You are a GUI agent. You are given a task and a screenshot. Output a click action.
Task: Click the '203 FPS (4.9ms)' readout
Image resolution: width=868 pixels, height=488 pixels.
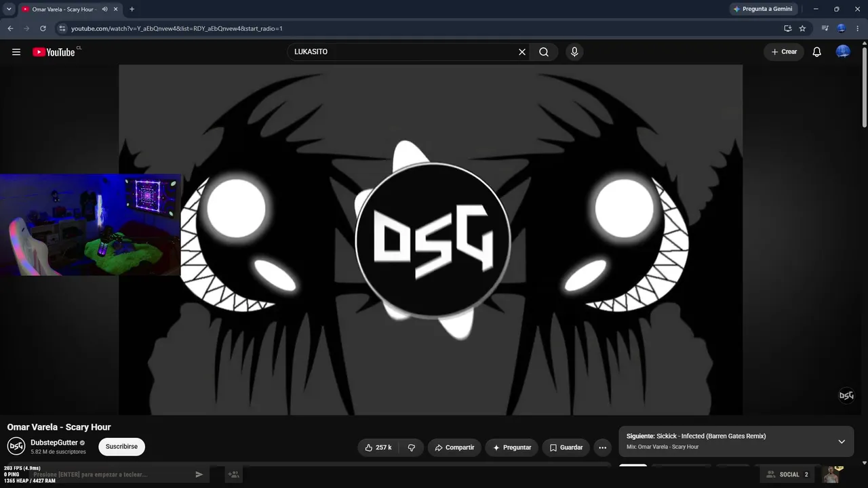(x=23, y=468)
